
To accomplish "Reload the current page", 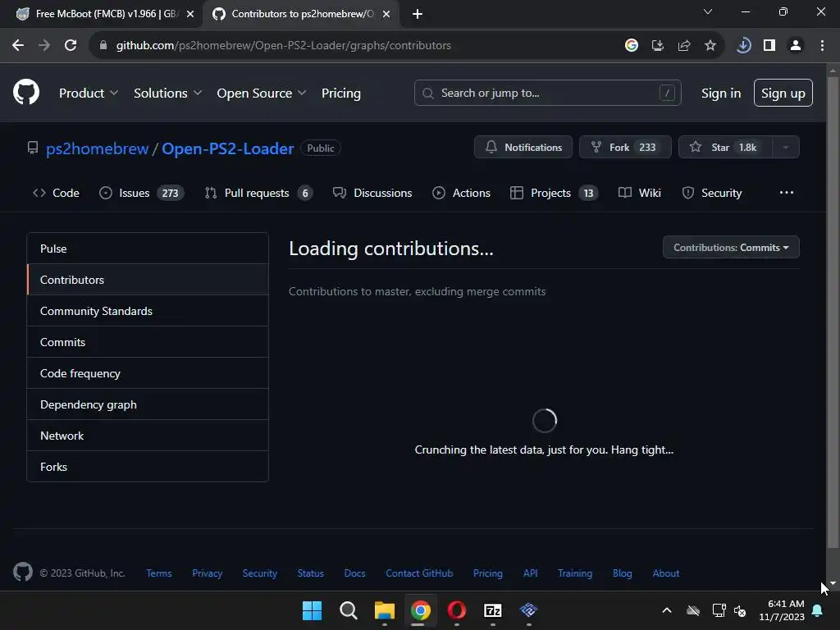I will tap(71, 46).
